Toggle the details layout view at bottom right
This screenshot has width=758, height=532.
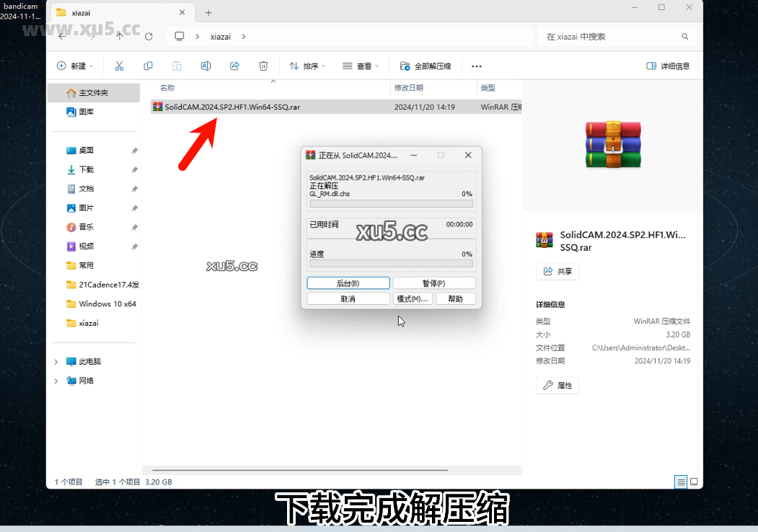click(x=680, y=482)
